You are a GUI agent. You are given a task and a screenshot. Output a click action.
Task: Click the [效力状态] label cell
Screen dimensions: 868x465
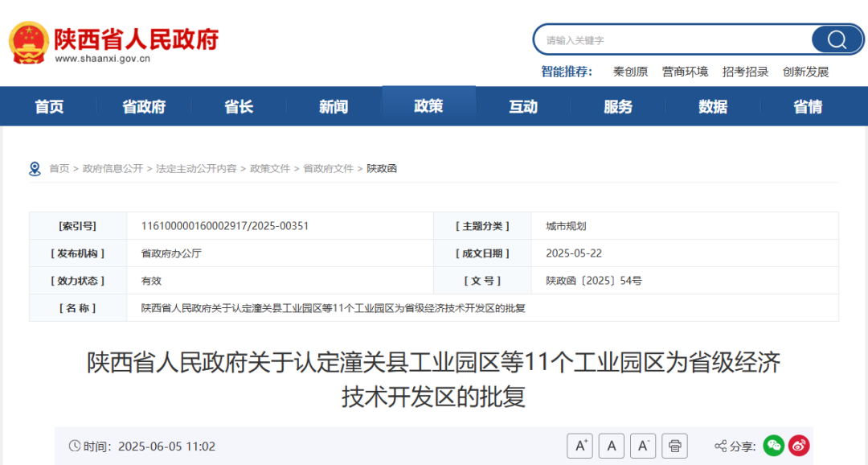pos(77,281)
